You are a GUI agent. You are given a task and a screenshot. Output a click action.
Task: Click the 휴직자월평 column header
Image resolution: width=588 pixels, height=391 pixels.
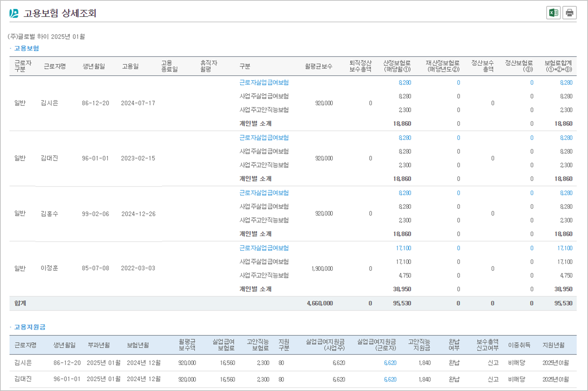pyautogui.click(x=209, y=66)
